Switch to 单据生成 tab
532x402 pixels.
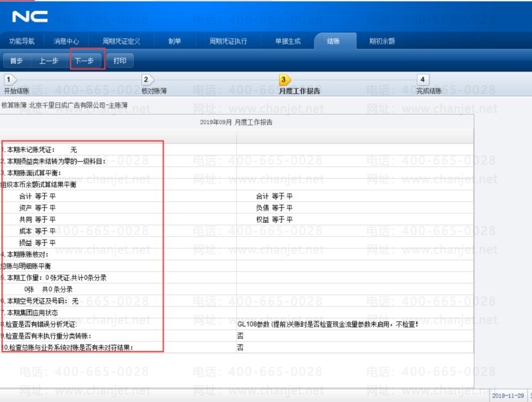point(287,41)
